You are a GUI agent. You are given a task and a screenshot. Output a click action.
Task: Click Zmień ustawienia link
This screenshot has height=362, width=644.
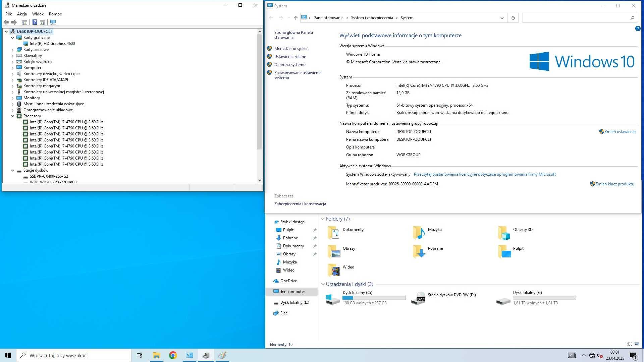[620, 132]
